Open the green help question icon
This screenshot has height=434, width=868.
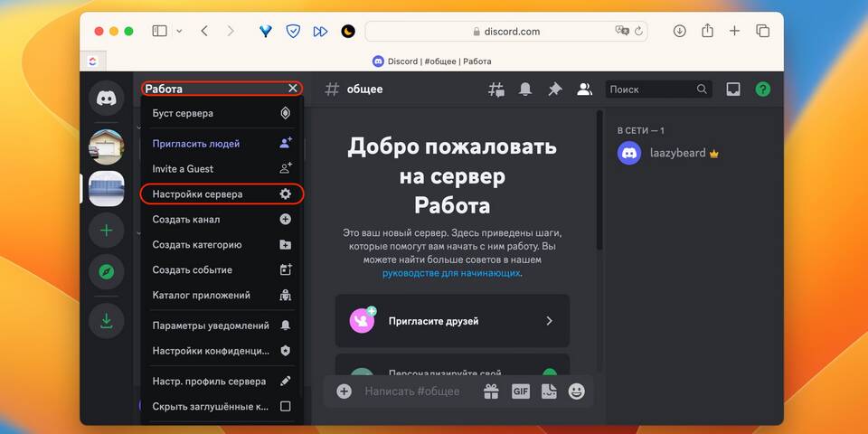tap(763, 90)
